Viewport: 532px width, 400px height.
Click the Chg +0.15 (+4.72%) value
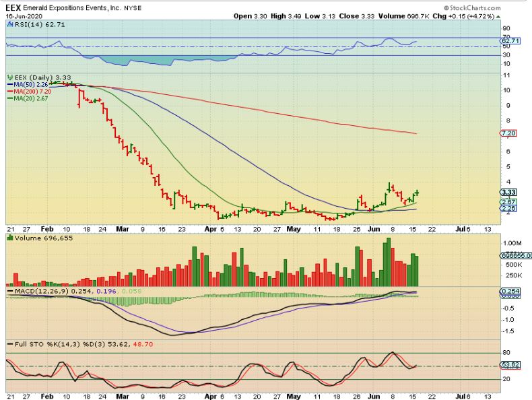point(463,16)
